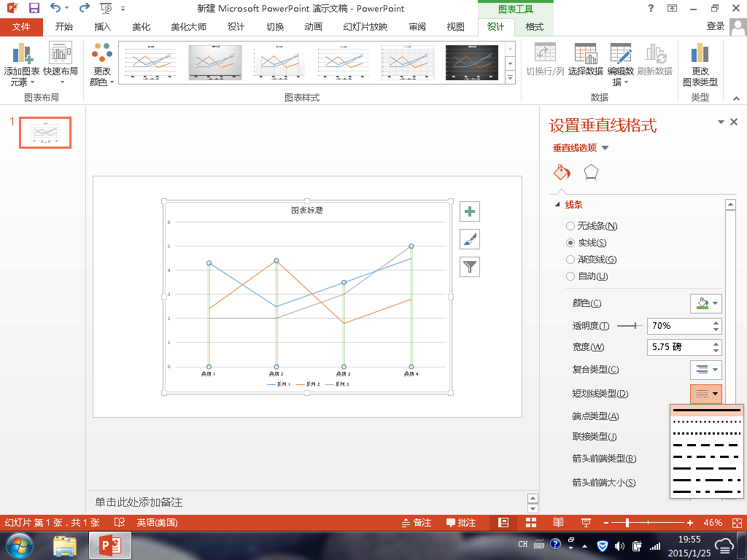
Task: Open 更改颜色 palette
Action: tap(102, 65)
